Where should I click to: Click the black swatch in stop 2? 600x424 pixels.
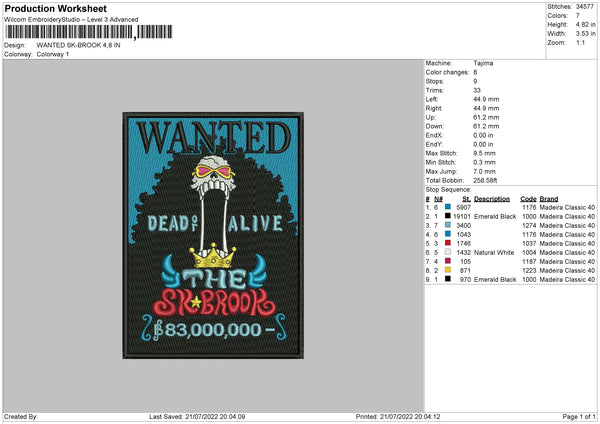click(448, 216)
